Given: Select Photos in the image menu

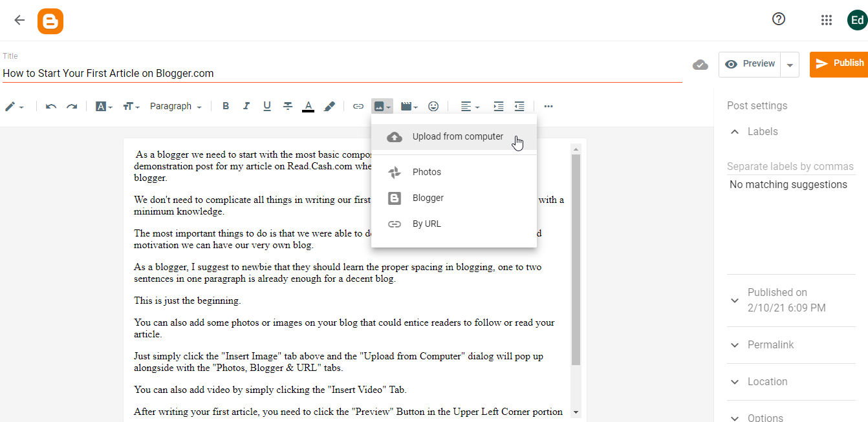Looking at the screenshot, I should pyautogui.click(x=454, y=172).
